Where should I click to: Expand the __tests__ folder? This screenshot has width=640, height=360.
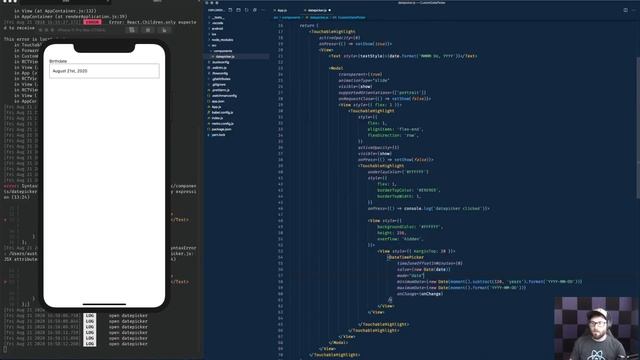pyautogui.click(x=218, y=18)
